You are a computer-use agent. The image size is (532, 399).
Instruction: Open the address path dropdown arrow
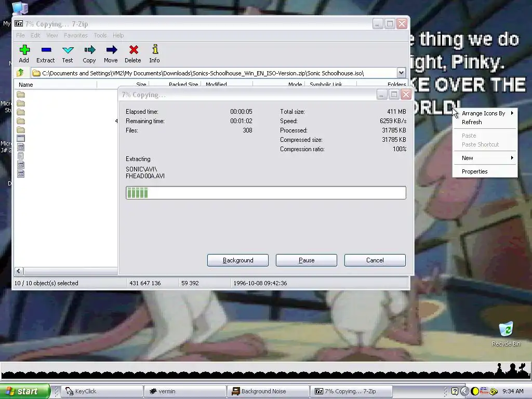coord(401,73)
